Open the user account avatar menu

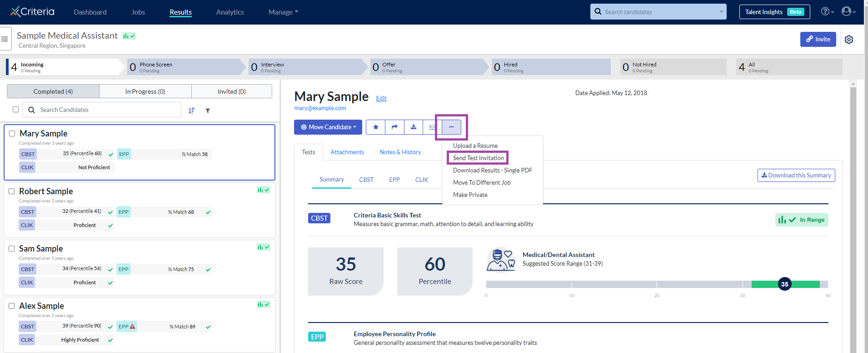click(848, 11)
